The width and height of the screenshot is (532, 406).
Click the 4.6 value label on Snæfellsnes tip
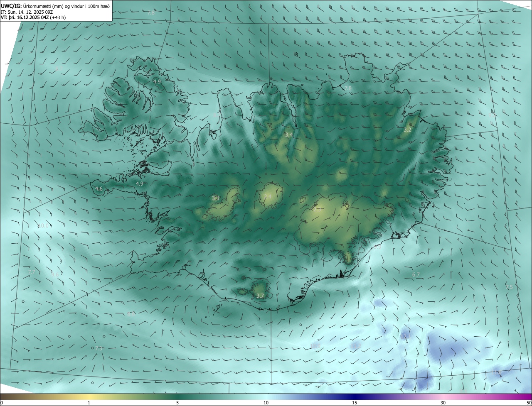[x=99, y=188]
